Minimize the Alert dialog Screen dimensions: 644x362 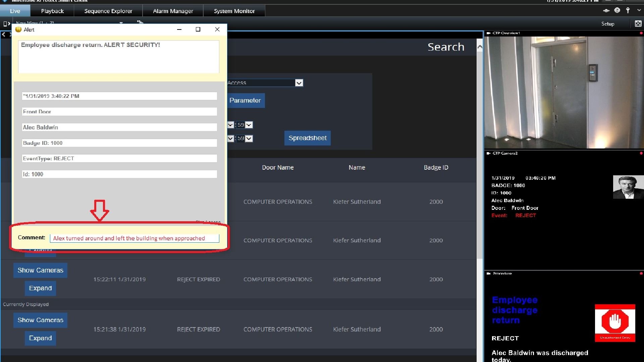coord(179,29)
